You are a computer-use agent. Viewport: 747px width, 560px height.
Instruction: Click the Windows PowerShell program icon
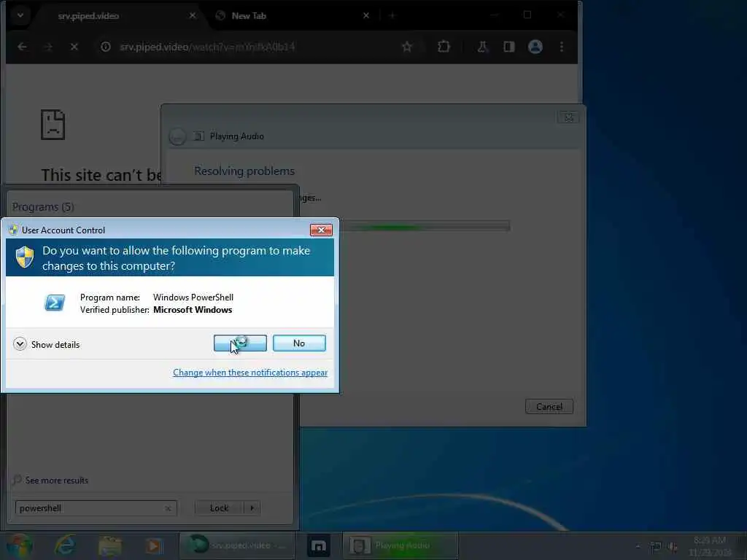(x=54, y=303)
